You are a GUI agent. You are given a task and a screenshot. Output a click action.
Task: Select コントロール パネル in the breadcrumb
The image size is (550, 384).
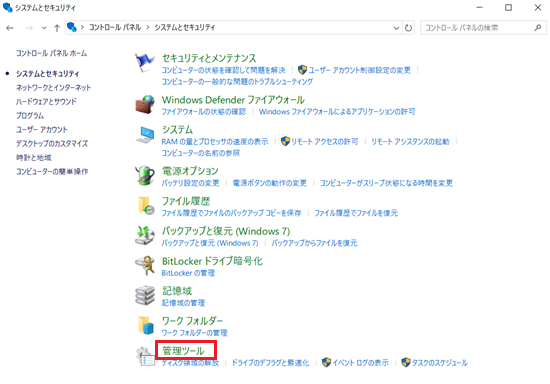[115, 27]
